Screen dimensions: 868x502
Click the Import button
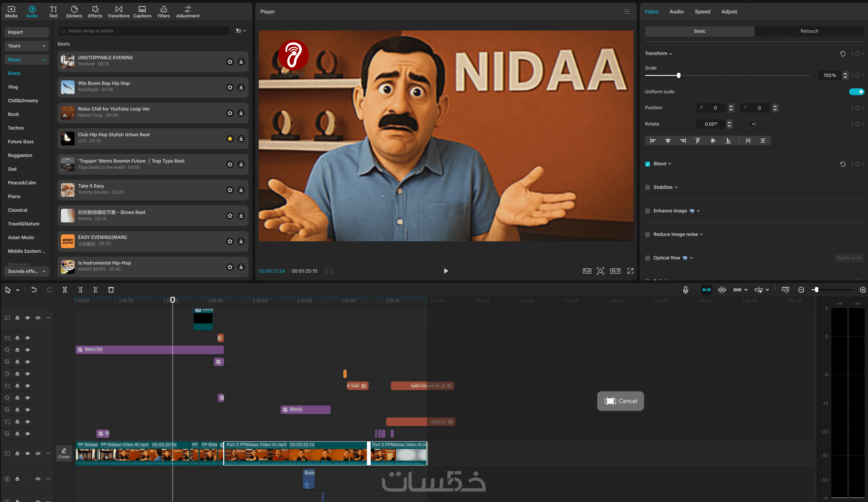(x=26, y=32)
